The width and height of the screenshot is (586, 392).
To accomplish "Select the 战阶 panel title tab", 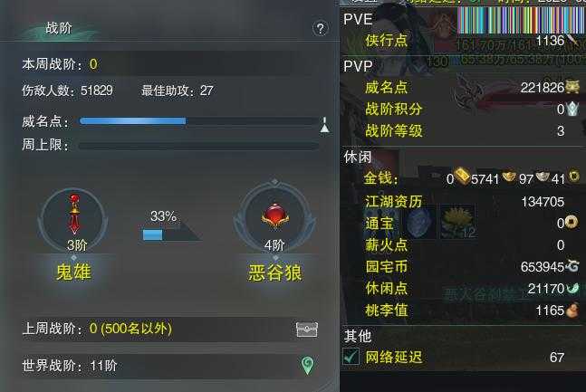I will 59,28.
